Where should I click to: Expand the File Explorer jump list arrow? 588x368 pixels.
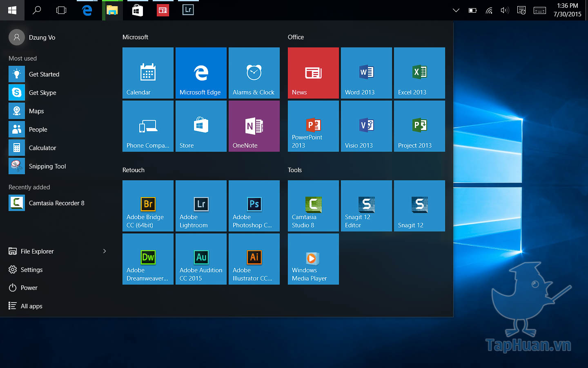105,251
